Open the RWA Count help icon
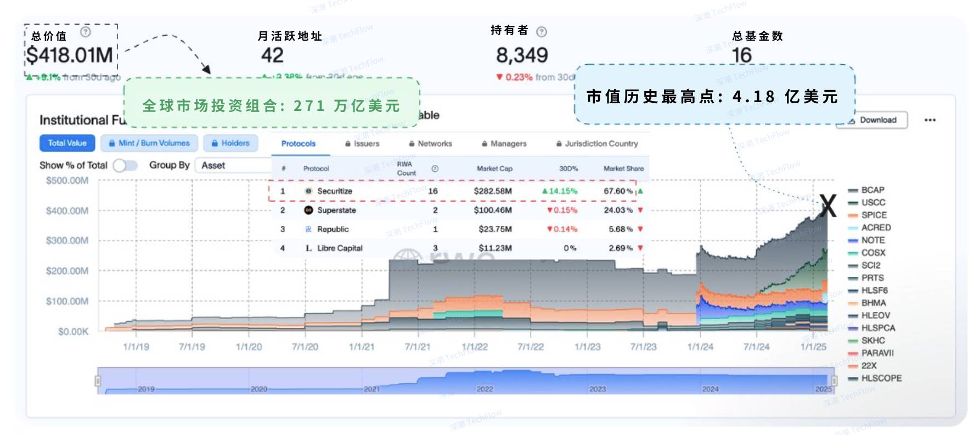Image resolution: width=980 pixels, height=435 pixels. pyautogui.click(x=435, y=169)
